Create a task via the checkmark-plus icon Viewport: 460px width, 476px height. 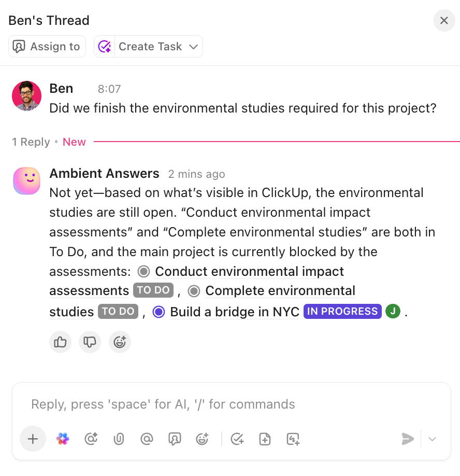(237, 439)
